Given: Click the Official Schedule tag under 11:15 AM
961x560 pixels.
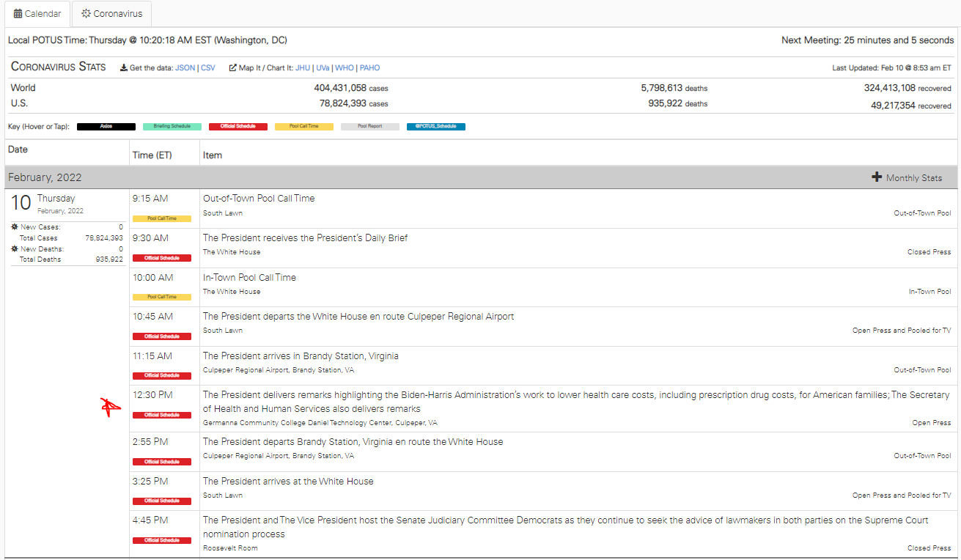Looking at the screenshot, I should [162, 375].
